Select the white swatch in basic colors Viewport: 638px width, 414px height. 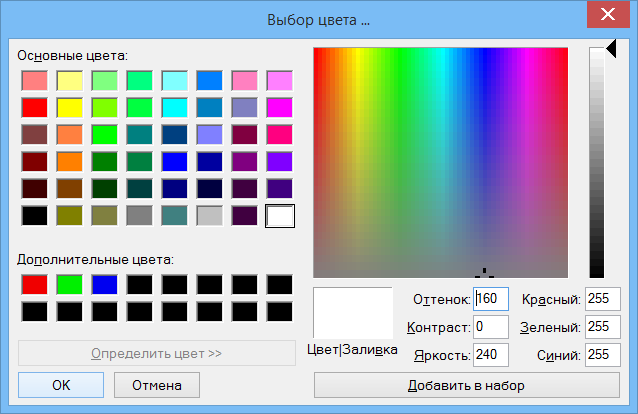[x=280, y=215]
